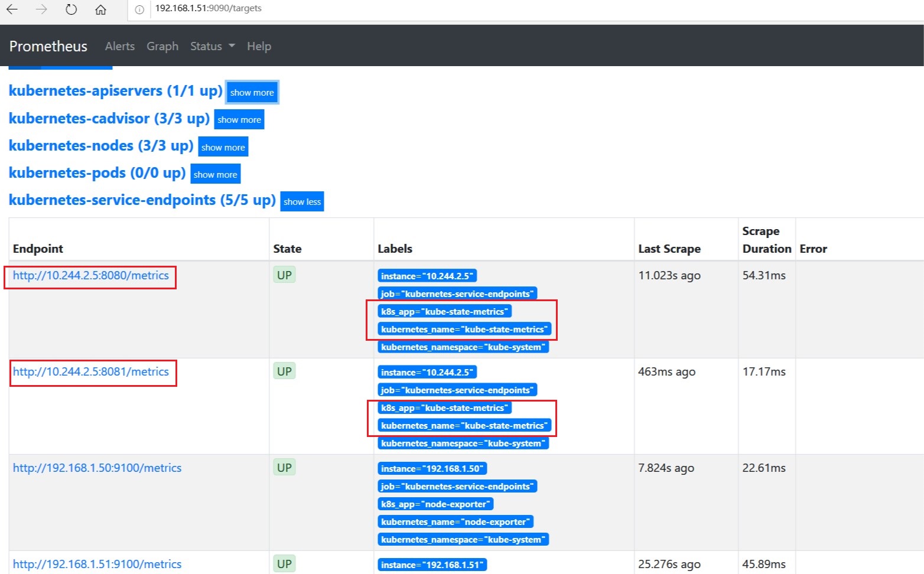Open endpoint http://192.168.1.50:9100/metrics
The image size is (924, 574).
click(x=97, y=468)
